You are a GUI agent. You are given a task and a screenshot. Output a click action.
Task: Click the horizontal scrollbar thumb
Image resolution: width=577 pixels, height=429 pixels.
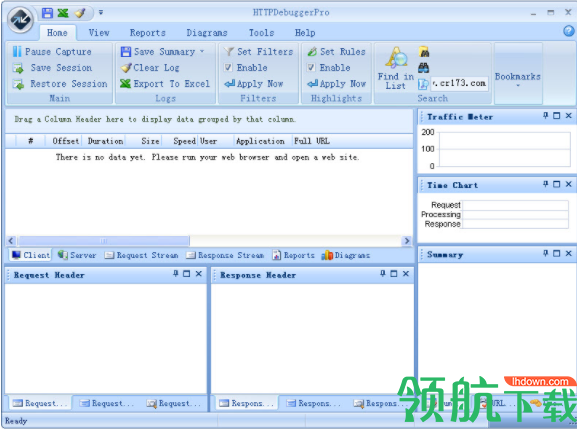104,241
